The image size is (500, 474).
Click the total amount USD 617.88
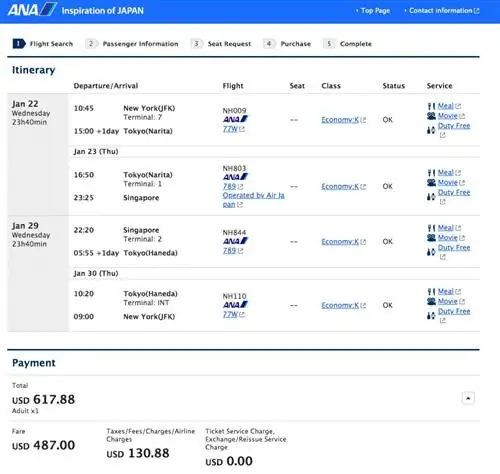pos(43,399)
